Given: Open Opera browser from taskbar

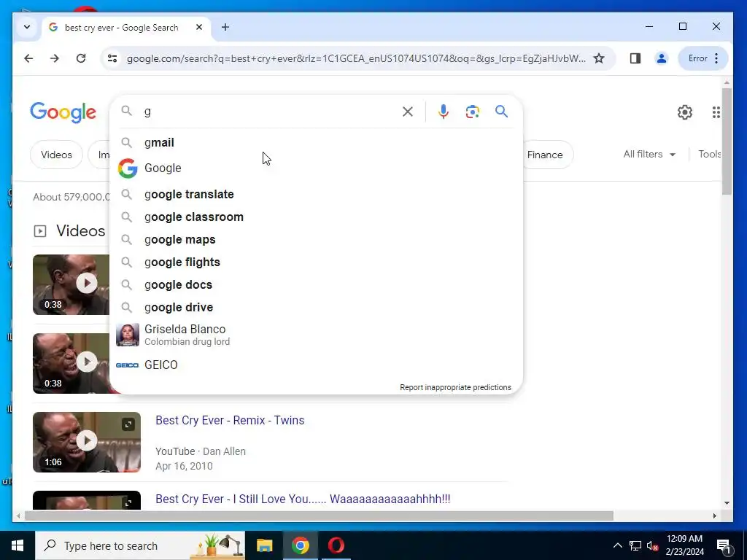Looking at the screenshot, I should click(x=336, y=545).
